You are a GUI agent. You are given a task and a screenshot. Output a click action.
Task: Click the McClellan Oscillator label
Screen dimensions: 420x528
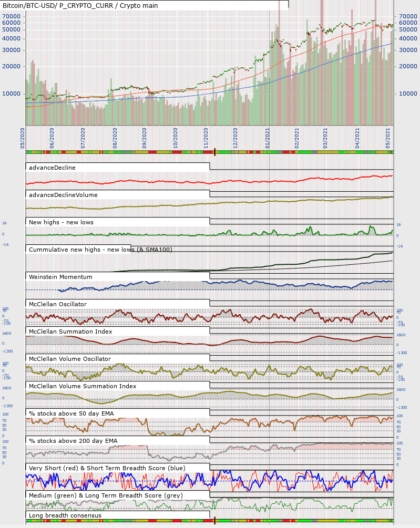tap(58, 304)
